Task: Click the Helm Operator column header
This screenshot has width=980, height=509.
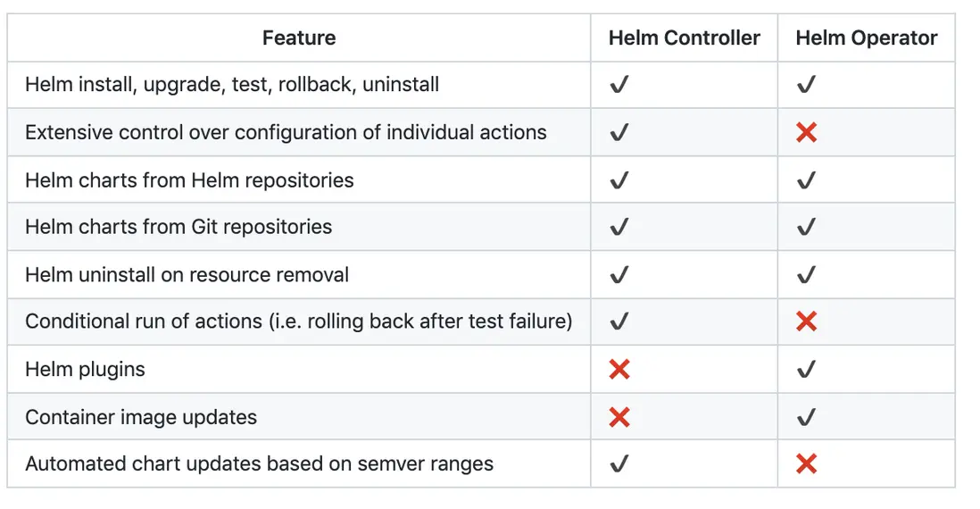Action: (866, 38)
